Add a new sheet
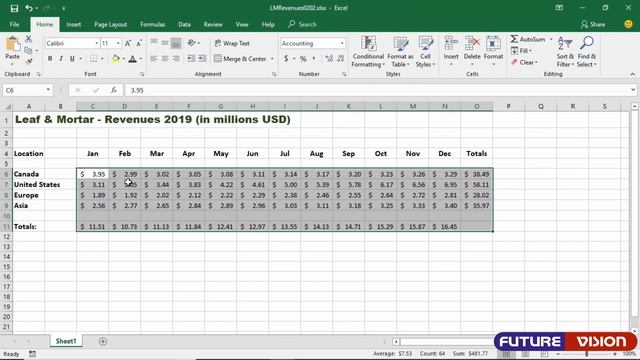Screen dimensions: 640x360 103,341
